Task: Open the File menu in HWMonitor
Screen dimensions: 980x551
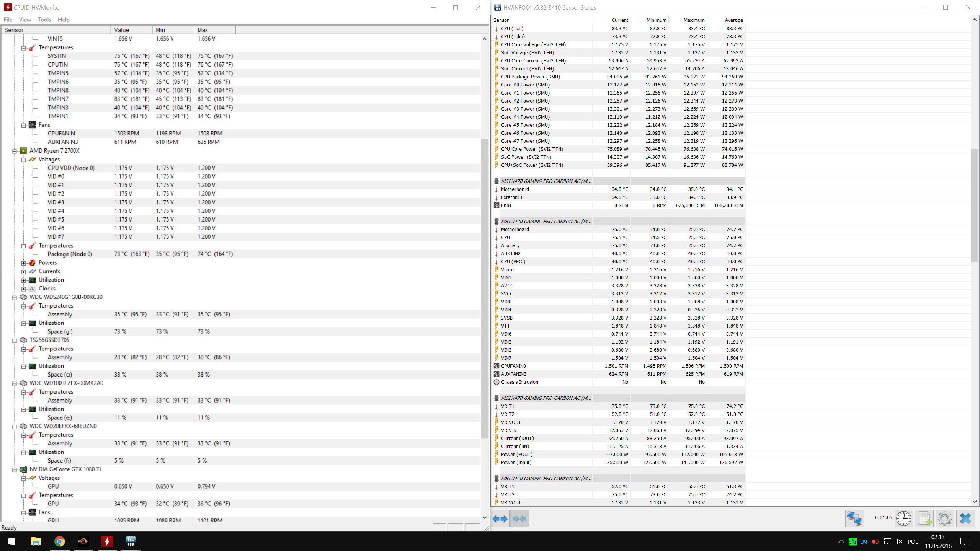Action: 8,20
